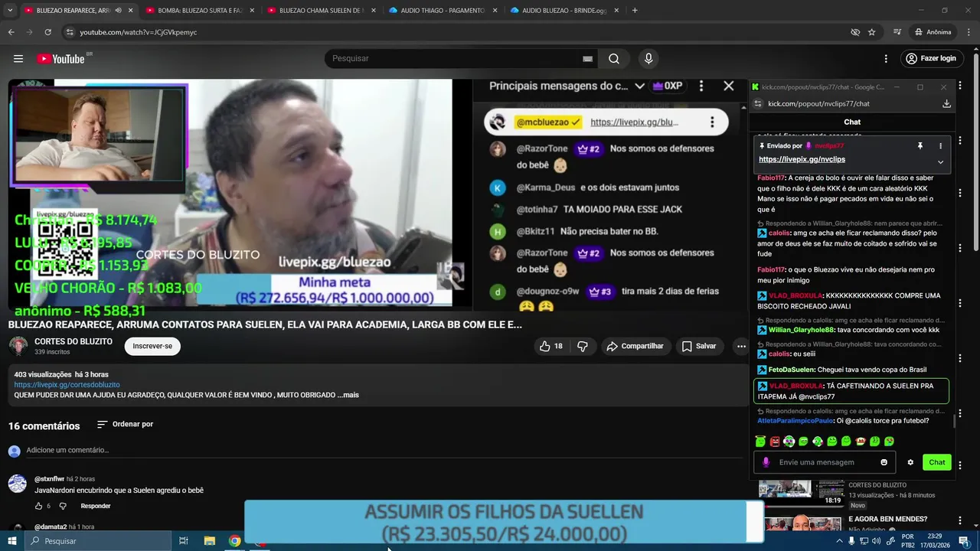Open system volume tray icon
This screenshot has height=551, width=980.
[876, 541]
